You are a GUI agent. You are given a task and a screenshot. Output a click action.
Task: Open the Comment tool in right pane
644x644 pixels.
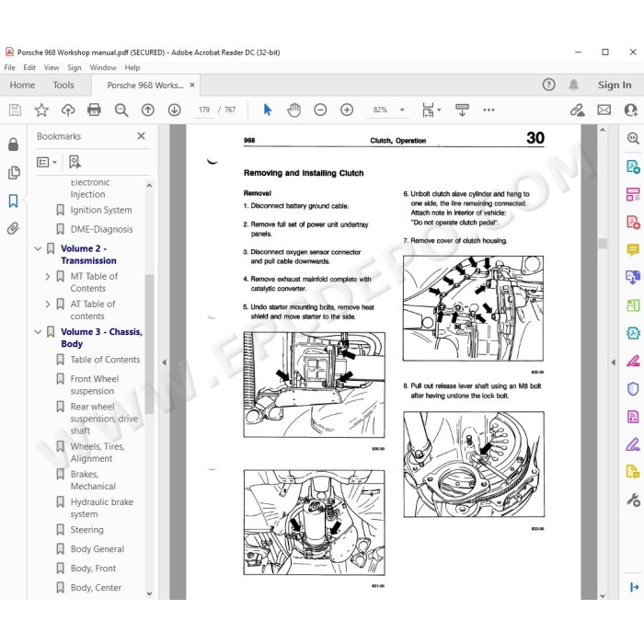633,249
